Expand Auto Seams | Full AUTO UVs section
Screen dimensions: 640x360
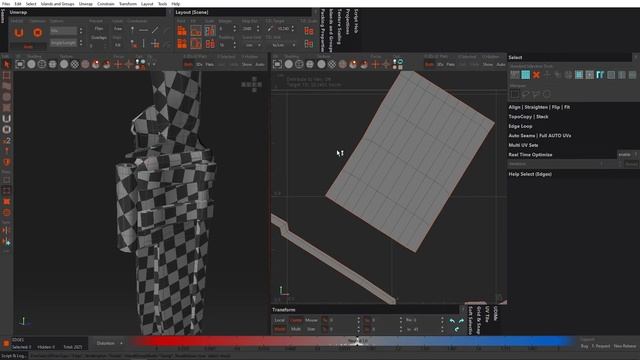pos(540,136)
